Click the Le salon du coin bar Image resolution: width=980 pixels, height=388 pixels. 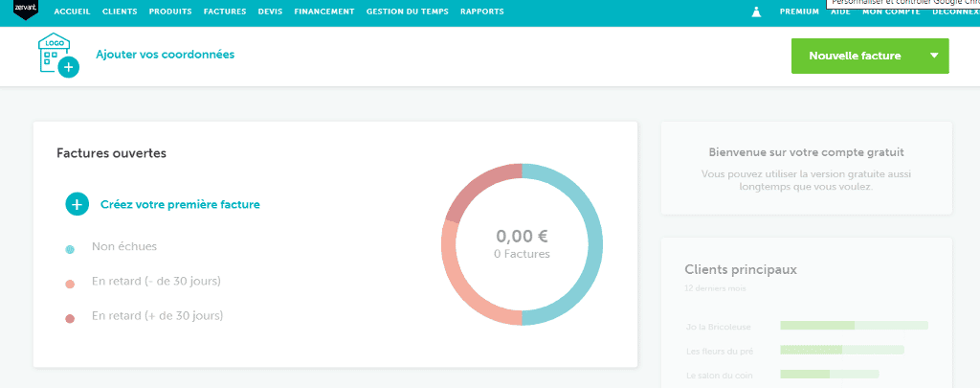[830, 375]
